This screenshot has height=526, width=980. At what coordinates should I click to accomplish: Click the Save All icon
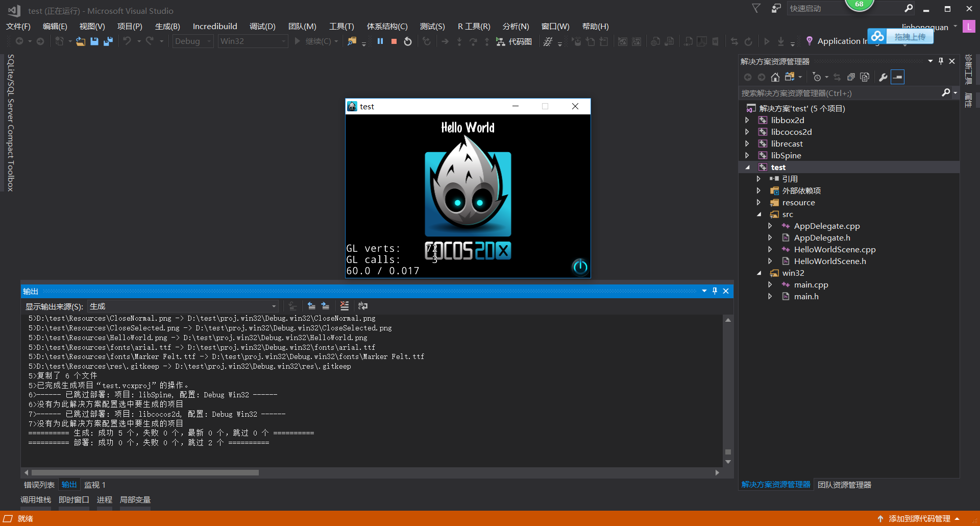(108, 41)
